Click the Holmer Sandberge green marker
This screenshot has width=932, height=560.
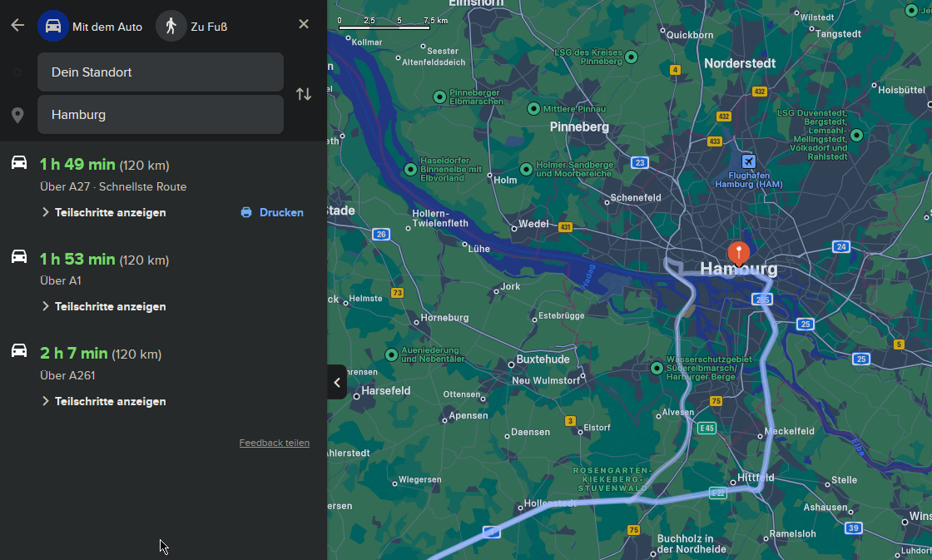click(x=526, y=169)
